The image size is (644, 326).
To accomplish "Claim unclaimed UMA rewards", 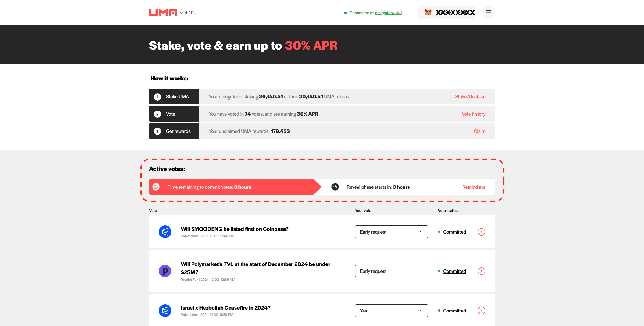I will click(x=479, y=131).
